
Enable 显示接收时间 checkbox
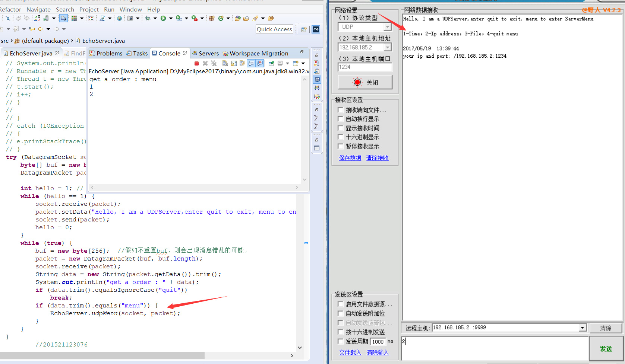(x=340, y=128)
